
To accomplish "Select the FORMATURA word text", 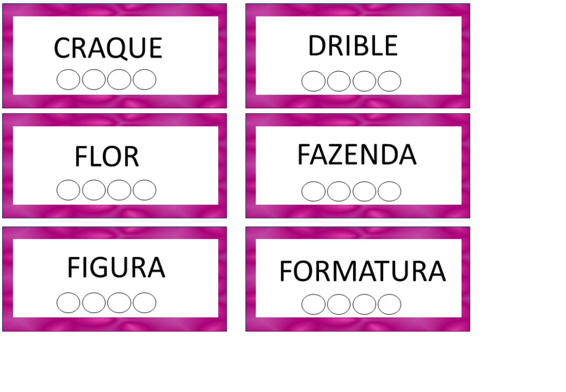I will pyautogui.click(x=362, y=271).
